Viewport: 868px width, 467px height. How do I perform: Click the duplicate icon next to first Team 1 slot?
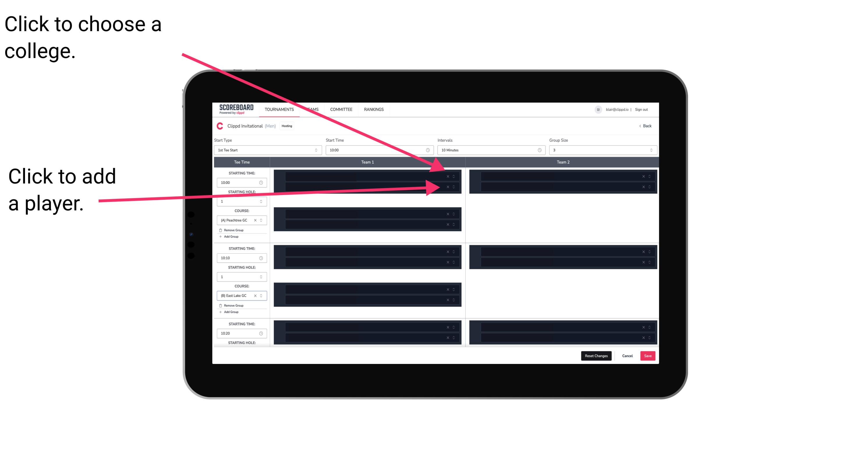coord(456,176)
